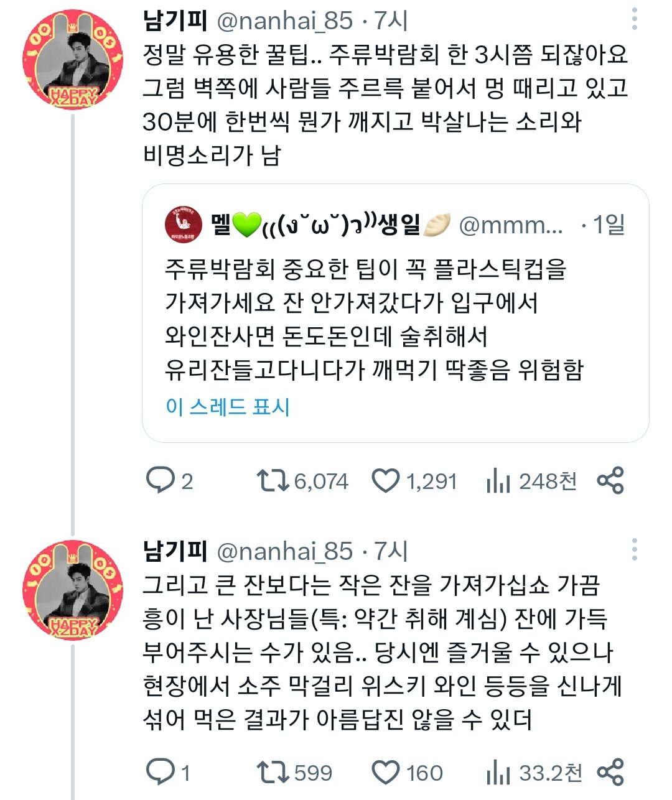
Task: Retweet the second tweet with 599 retweets
Action: 273,772
